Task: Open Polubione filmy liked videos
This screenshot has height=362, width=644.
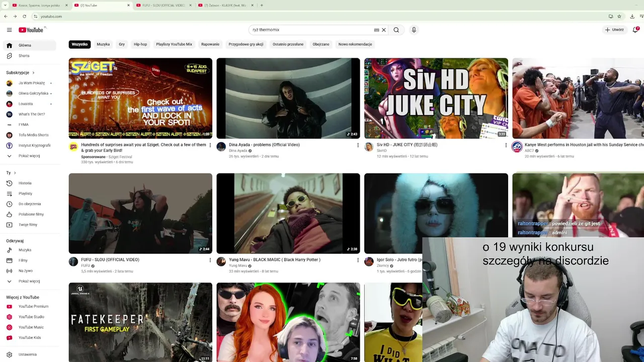Action: 31,214
